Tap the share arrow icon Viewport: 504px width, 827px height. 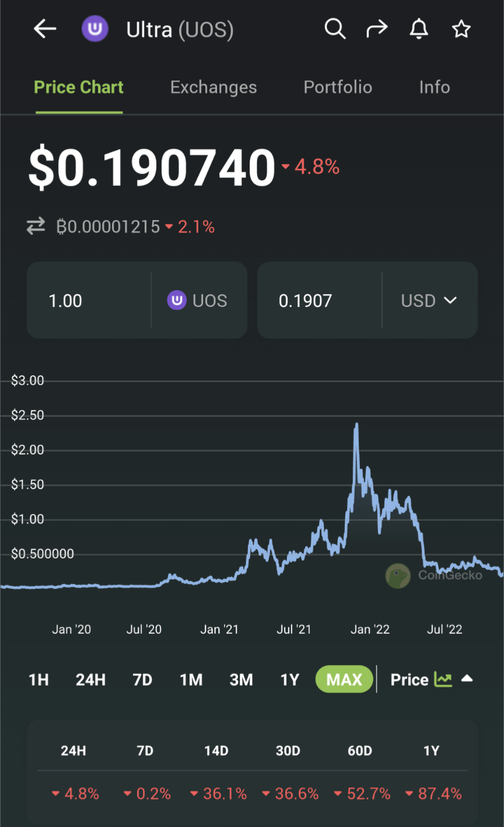[377, 29]
